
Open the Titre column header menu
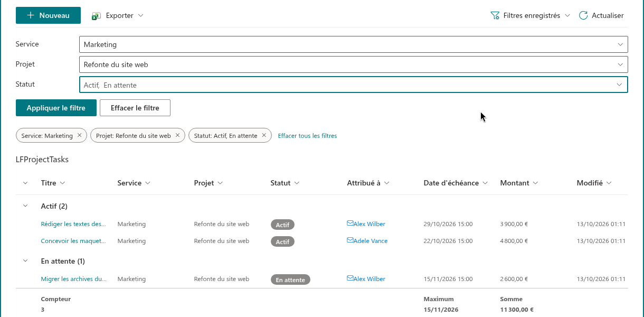[53, 183]
